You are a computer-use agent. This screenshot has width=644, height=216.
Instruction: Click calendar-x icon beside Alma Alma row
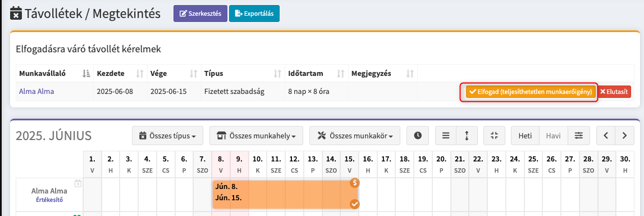[x=78, y=183]
